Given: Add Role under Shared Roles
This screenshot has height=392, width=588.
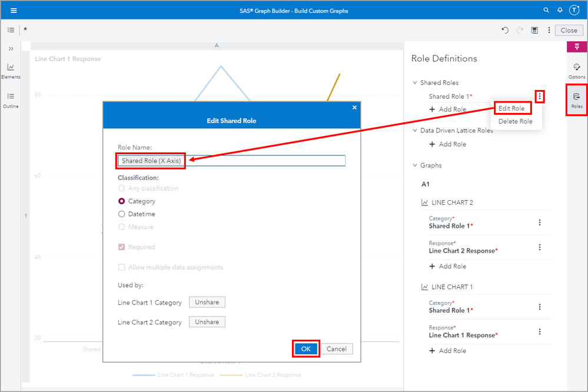Looking at the screenshot, I should click(448, 109).
